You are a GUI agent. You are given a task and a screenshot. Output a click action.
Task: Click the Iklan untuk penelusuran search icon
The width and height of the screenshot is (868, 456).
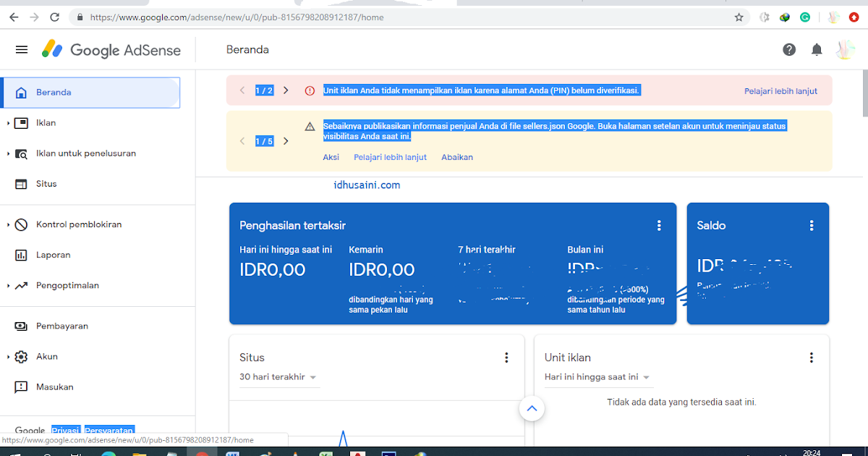click(x=22, y=153)
